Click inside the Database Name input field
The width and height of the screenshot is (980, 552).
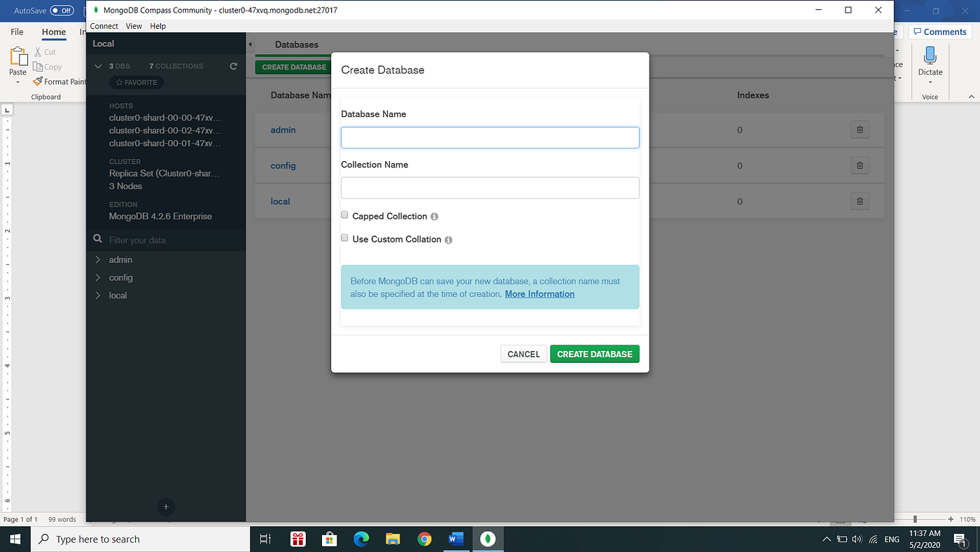click(x=489, y=137)
